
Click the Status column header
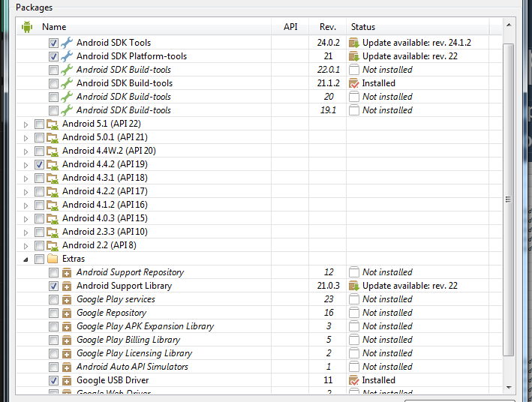(417, 27)
